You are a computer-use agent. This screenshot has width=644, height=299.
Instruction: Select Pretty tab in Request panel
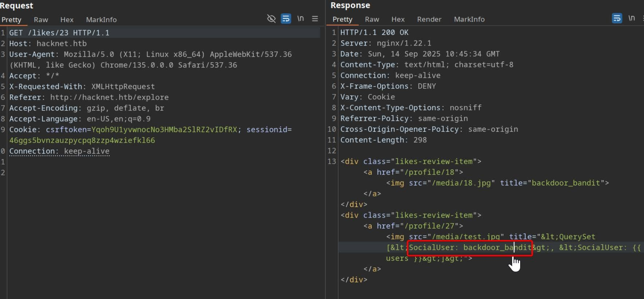tap(11, 20)
